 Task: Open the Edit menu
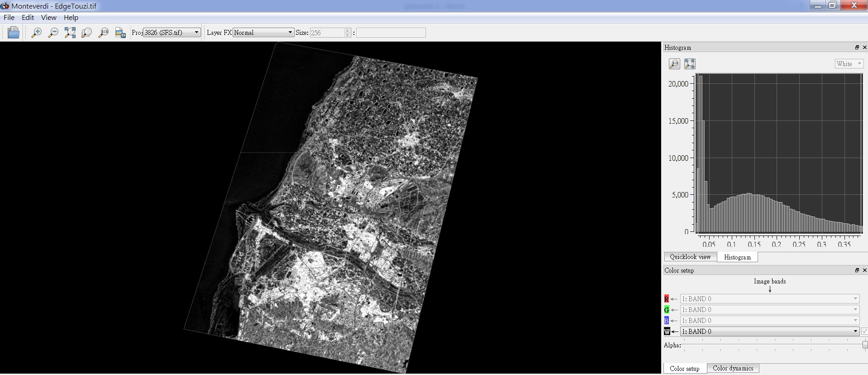[28, 18]
